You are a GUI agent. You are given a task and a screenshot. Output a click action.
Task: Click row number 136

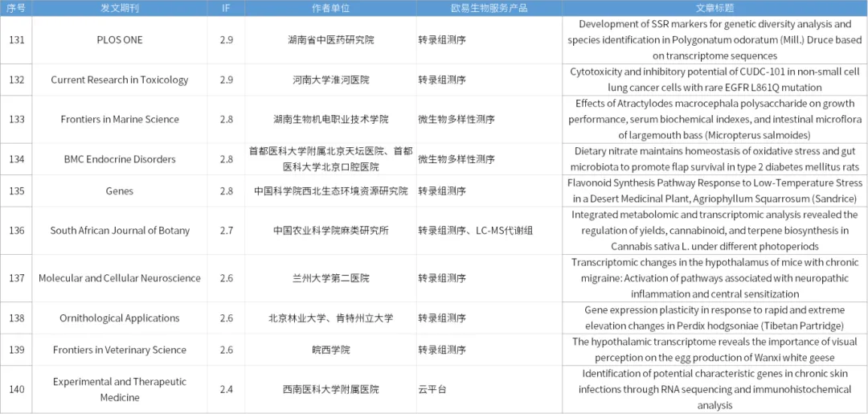pyautogui.click(x=16, y=231)
